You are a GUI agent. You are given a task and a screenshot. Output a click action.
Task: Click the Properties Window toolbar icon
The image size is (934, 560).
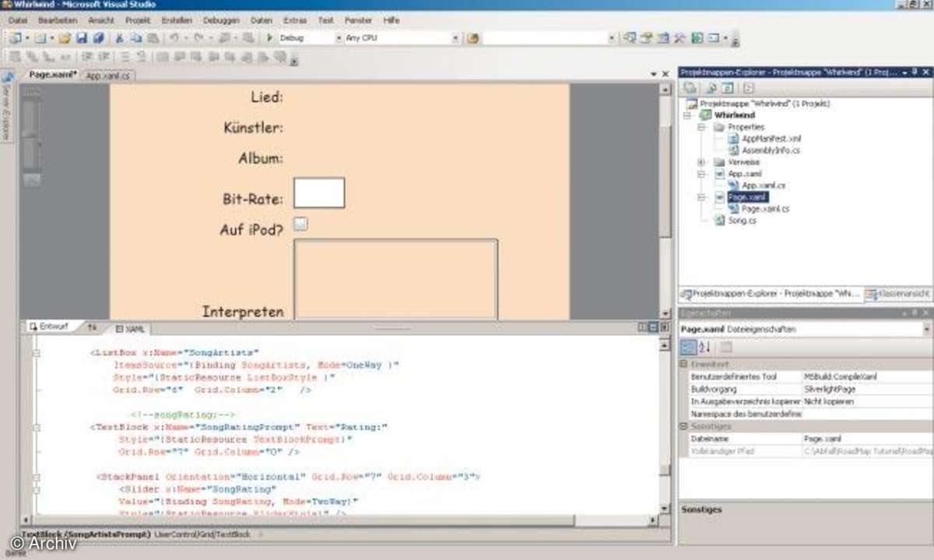[x=646, y=37]
